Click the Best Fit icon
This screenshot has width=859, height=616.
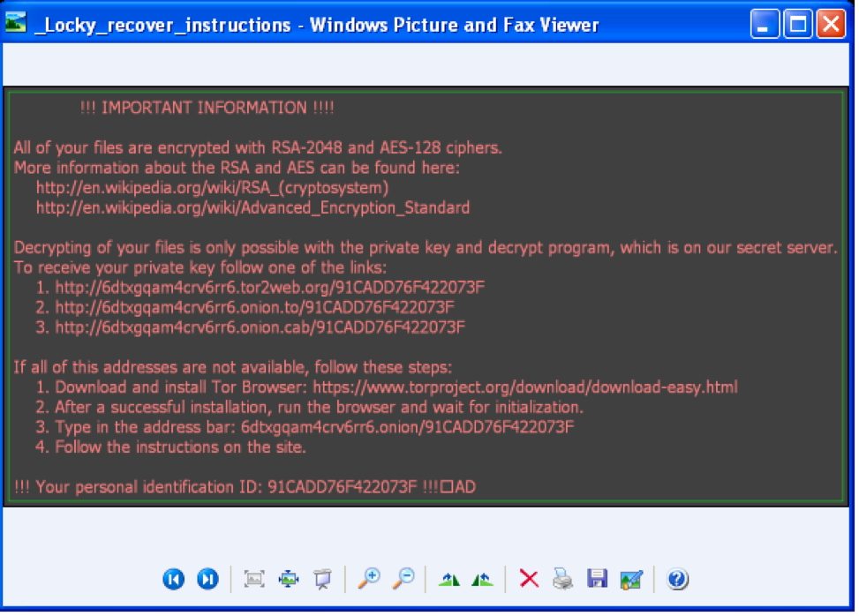(x=254, y=579)
